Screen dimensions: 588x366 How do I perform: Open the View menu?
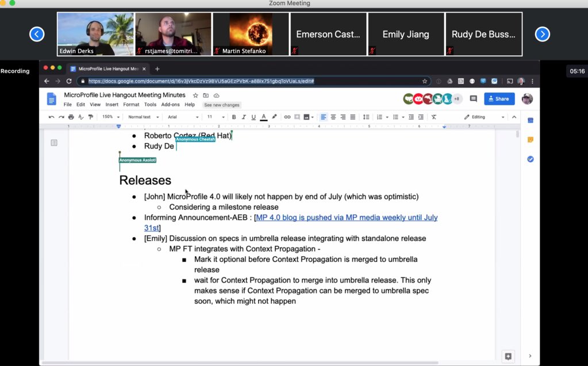click(x=95, y=105)
